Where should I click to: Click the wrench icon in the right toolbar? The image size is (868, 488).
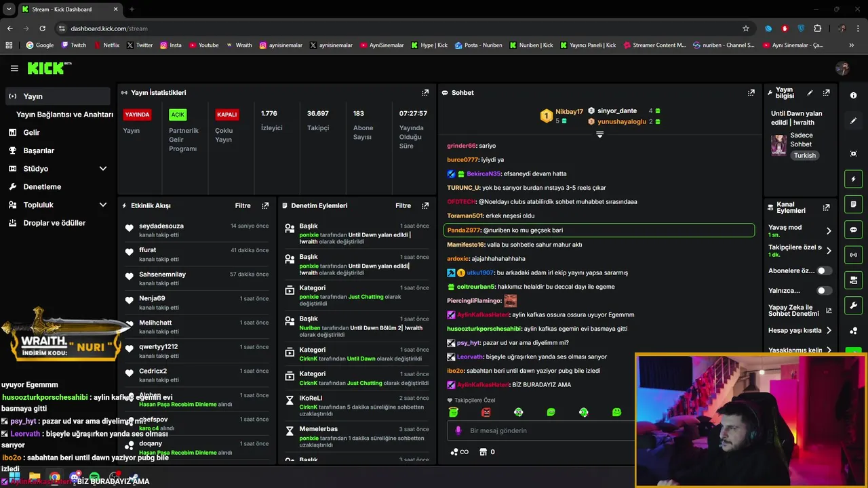point(853,306)
